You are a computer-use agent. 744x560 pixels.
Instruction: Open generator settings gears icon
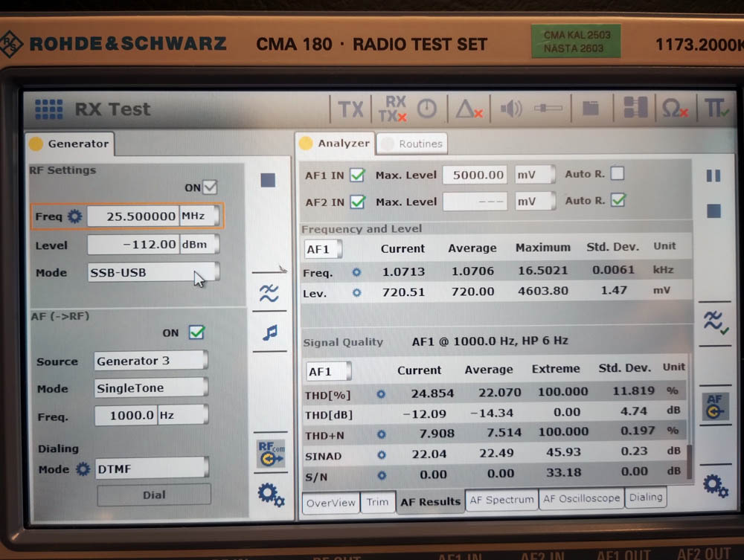click(x=270, y=494)
